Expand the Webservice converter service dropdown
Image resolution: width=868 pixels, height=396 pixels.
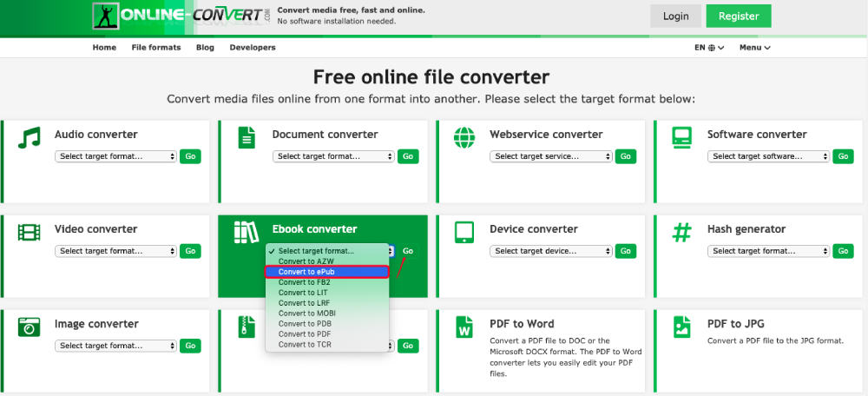click(x=550, y=156)
